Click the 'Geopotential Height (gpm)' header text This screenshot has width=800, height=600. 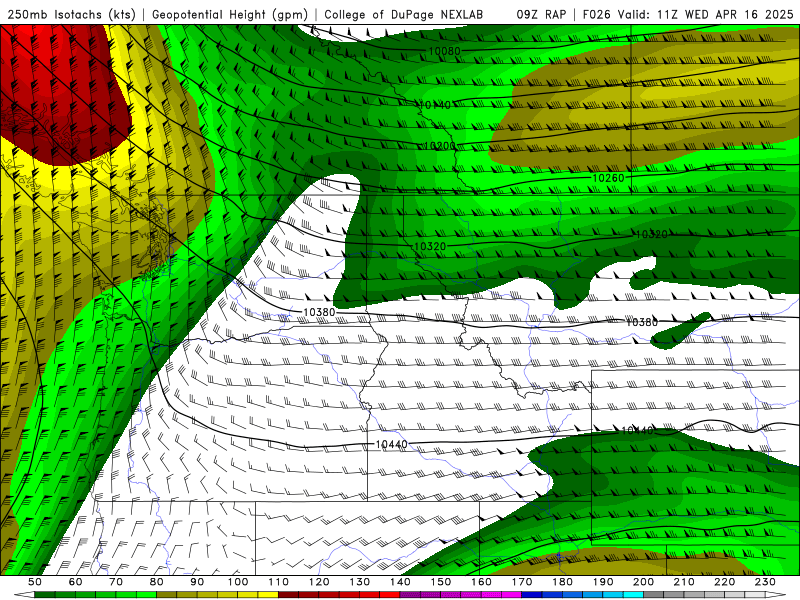[x=230, y=14]
